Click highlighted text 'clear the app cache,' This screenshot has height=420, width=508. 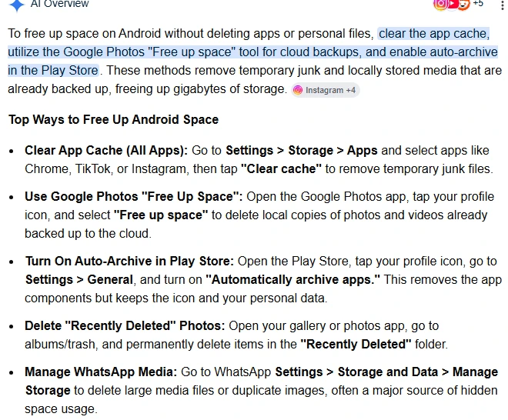434,34
